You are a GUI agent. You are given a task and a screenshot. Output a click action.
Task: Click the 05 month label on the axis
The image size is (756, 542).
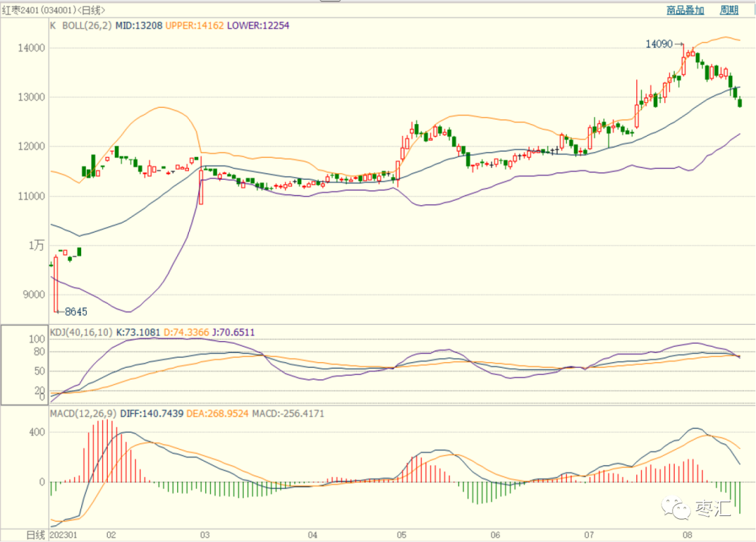coord(402,535)
